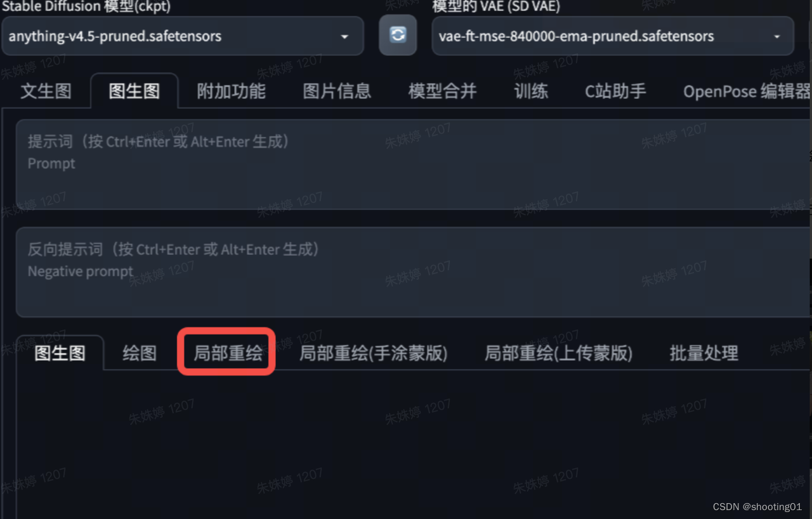
Task: Select the top 图生图 main tab
Action: (x=134, y=91)
